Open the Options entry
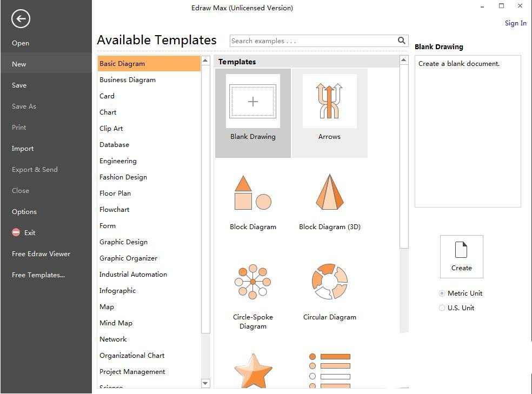Screen dimensions: 532x394 [24, 211]
